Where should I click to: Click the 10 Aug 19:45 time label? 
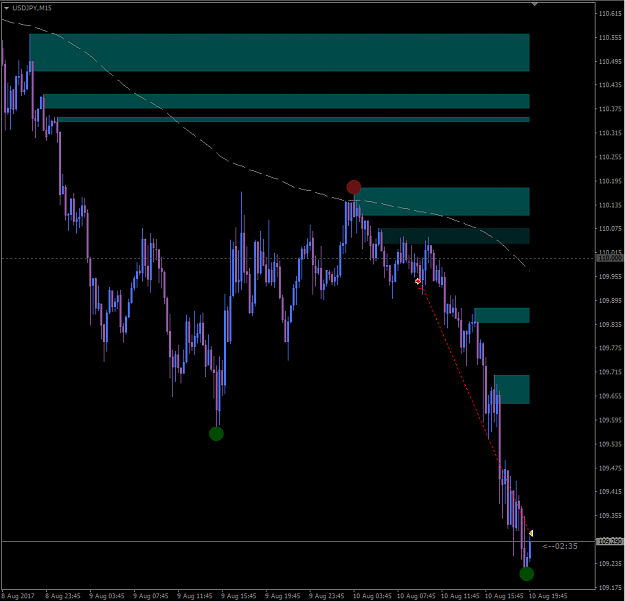point(548,596)
